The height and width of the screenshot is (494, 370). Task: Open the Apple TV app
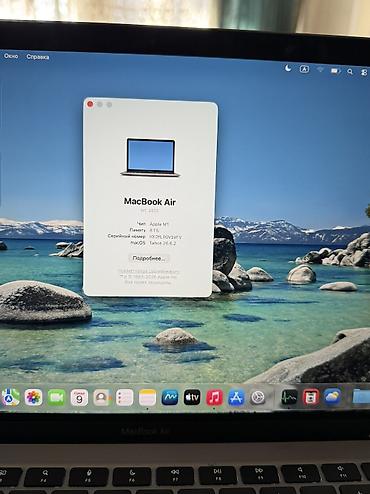[x=192, y=397]
